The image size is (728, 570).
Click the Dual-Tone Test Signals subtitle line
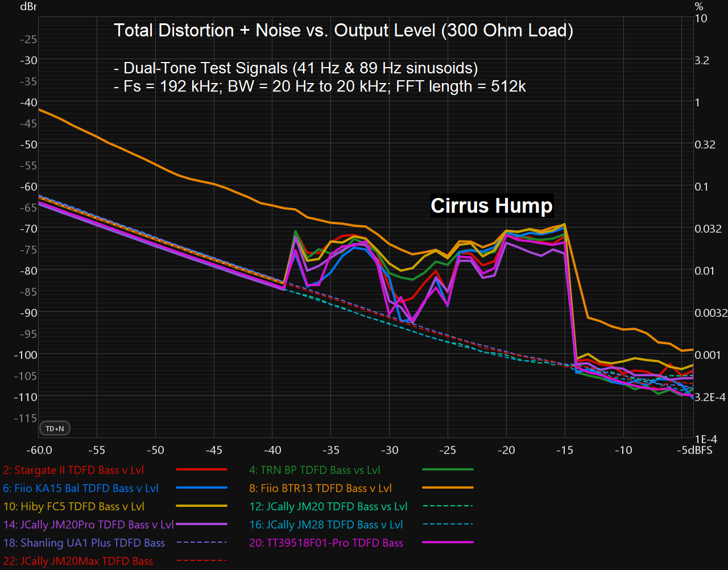296,68
